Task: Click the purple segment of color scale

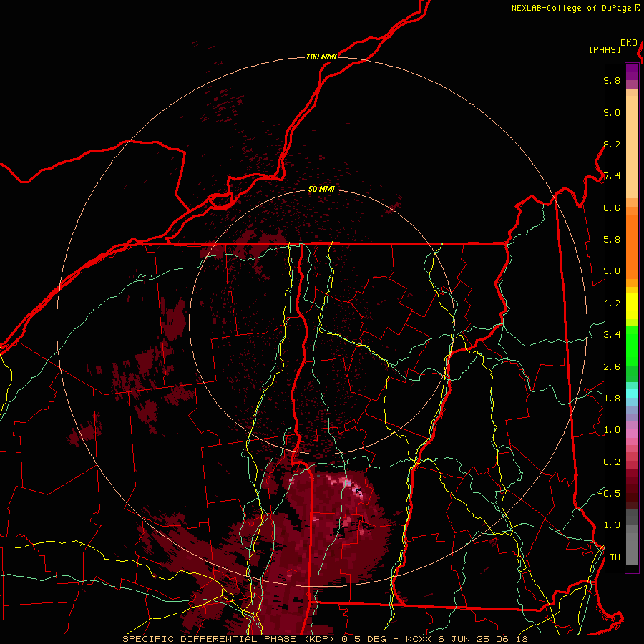Action: click(632, 72)
